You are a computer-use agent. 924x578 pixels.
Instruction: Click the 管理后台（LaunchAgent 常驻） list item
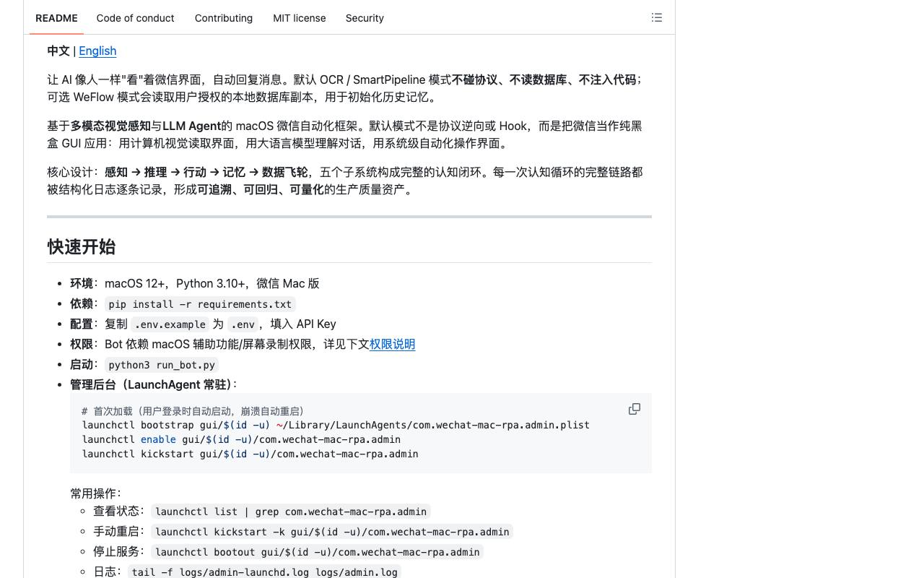pyautogui.click(x=154, y=384)
